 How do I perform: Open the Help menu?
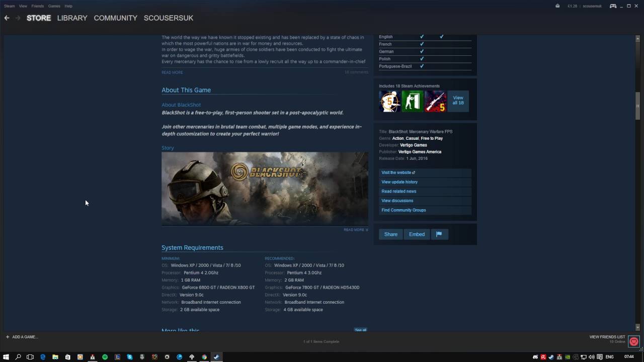click(x=68, y=6)
